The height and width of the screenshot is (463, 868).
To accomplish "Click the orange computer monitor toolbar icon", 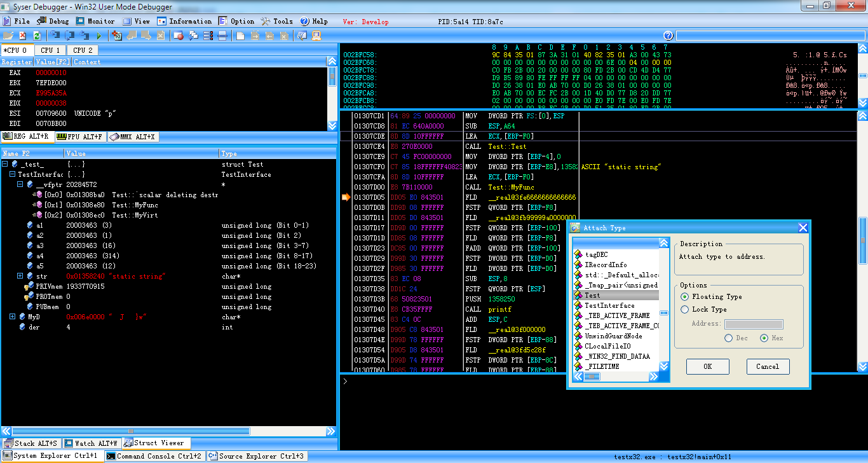I will pos(315,36).
